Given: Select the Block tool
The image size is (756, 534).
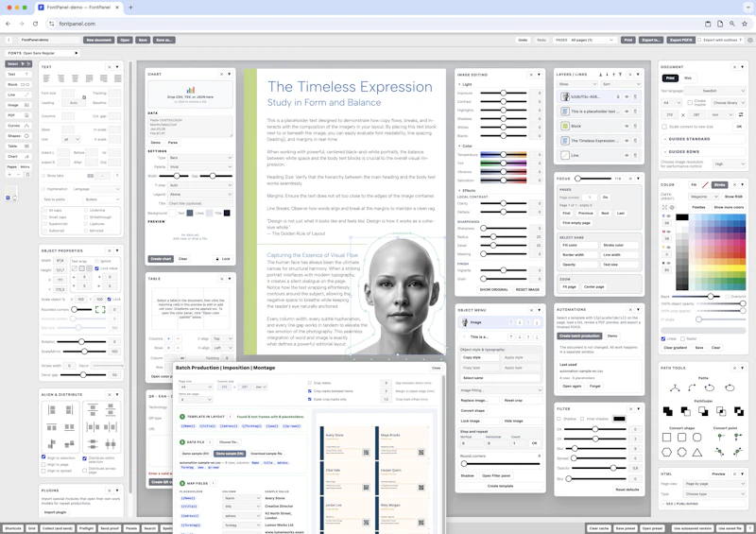Looking at the screenshot, I should [18, 84].
